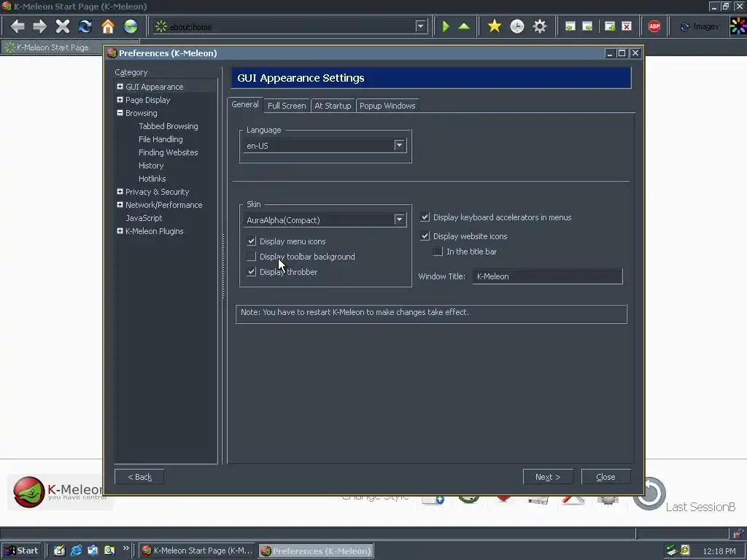Switch to the General tab
Image resolution: width=747 pixels, height=560 pixels.
[x=245, y=105]
